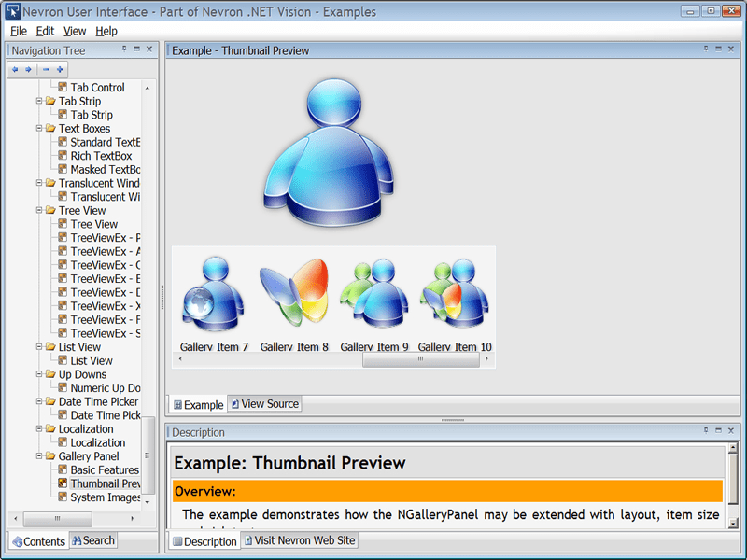Navigate back using the left arrow icon
This screenshot has width=747, height=560.
pyautogui.click(x=15, y=69)
